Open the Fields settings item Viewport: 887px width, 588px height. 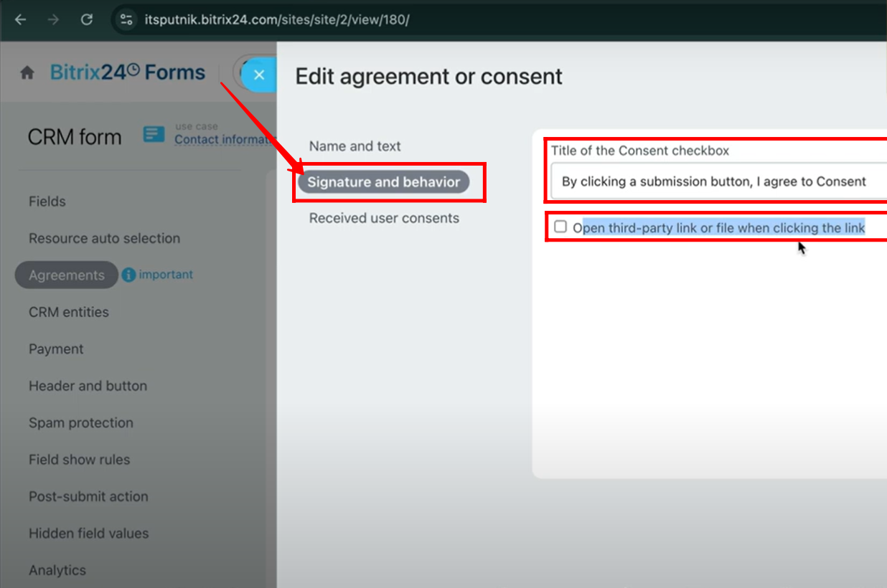(47, 201)
